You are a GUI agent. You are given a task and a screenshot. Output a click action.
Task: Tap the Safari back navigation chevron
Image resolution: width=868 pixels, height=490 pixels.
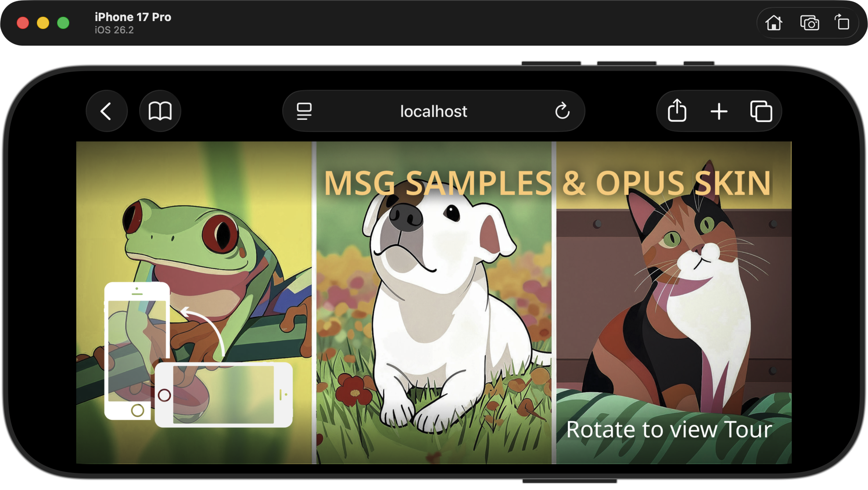(x=107, y=111)
